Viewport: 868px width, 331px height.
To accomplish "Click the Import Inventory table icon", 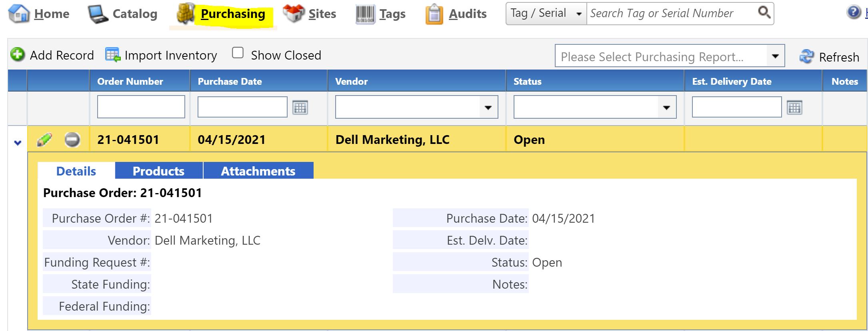I will coord(113,55).
